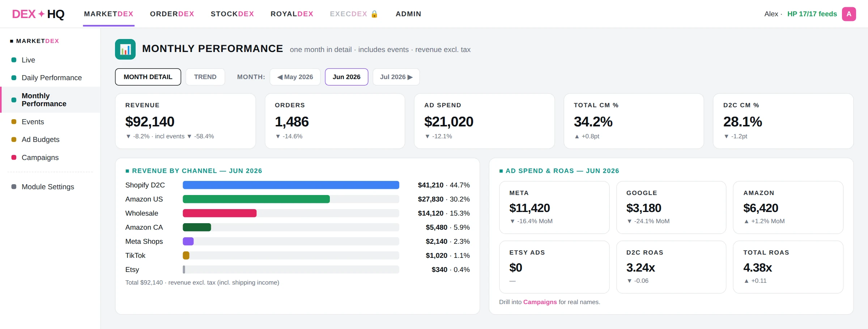Image resolution: width=868 pixels, height=329 pixels.
Task: Open Ad Budgets in the sidebar
Action: click(x=50, y=139)
